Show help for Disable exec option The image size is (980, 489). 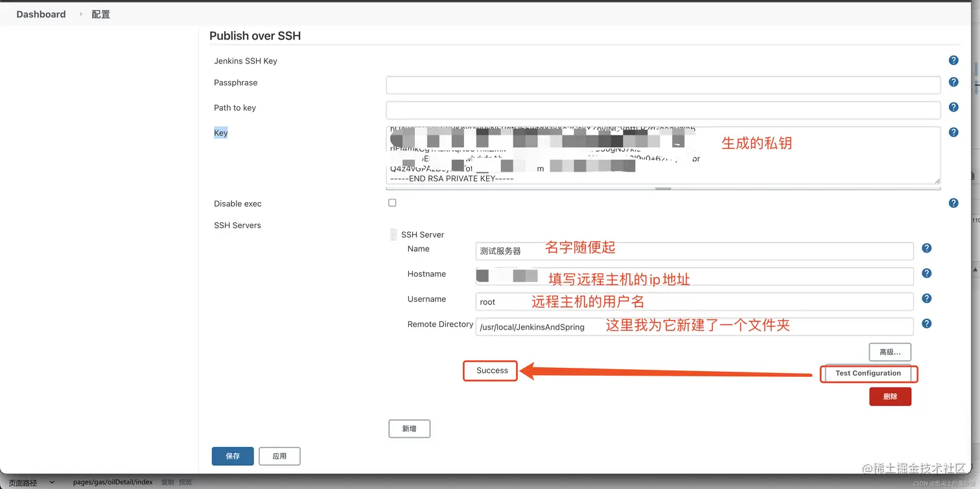(x=953, y=203)
